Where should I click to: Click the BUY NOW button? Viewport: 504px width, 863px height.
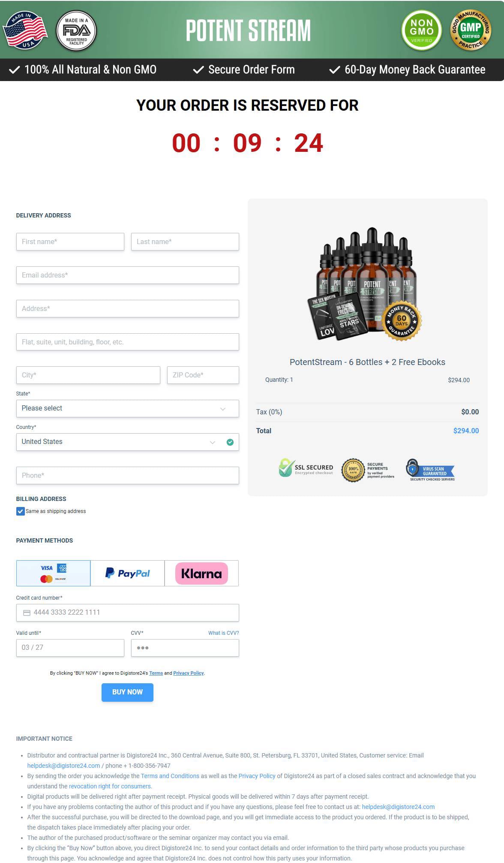pos(127,692)
